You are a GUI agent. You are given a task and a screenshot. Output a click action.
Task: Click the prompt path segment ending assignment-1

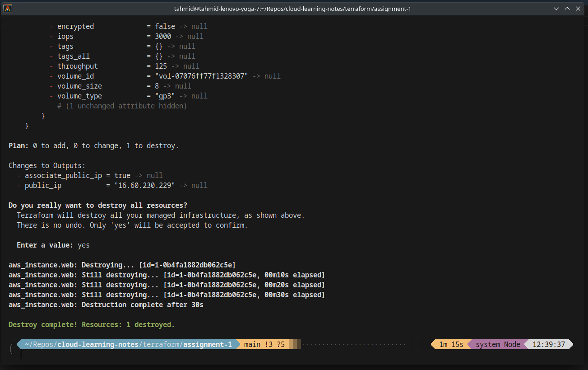128,344
